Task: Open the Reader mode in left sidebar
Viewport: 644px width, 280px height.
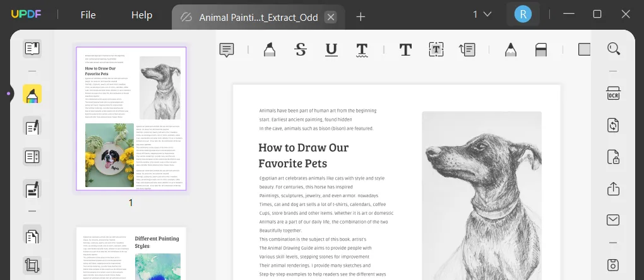Action: coord(32,49)
